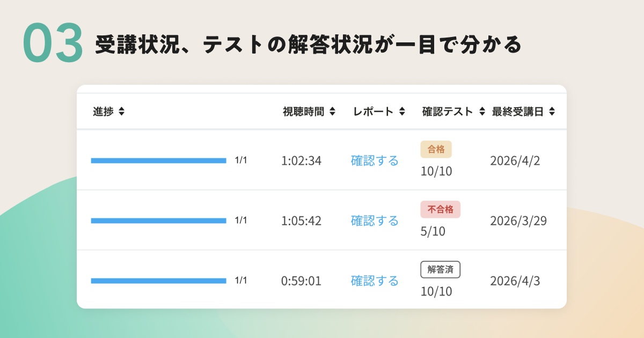The image size is (644, 338).
Task: Click the 視聴時間 column header text
Action: tap(303, 112)
